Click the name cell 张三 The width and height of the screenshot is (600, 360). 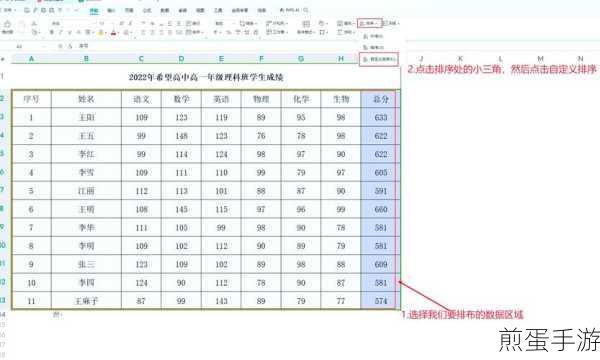(x=86, y=264)
